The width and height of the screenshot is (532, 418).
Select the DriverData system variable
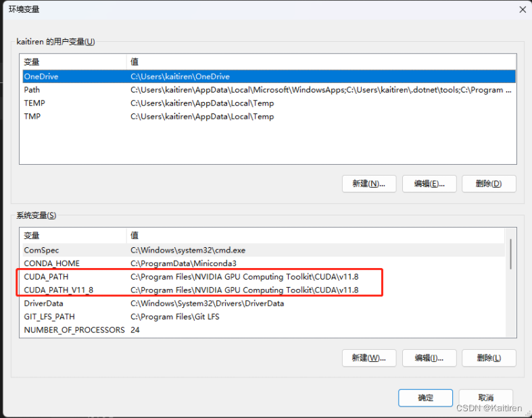pos(264,303)
